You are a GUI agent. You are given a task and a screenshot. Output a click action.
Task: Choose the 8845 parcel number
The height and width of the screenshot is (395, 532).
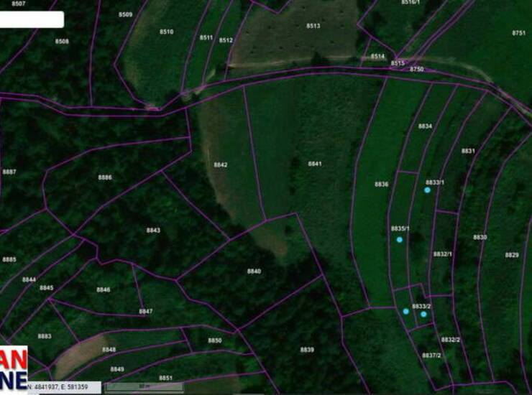pos(47,288)
